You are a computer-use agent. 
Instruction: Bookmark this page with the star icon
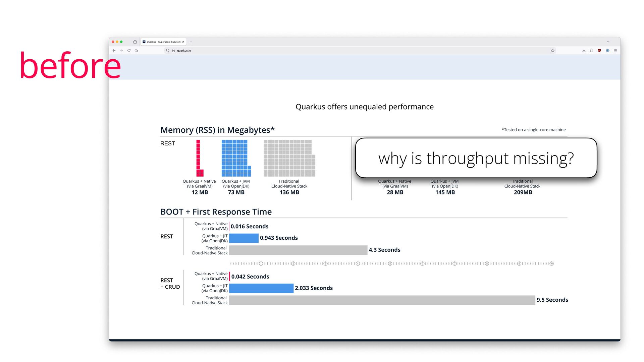pyautogui.click(x=552, y=51)
